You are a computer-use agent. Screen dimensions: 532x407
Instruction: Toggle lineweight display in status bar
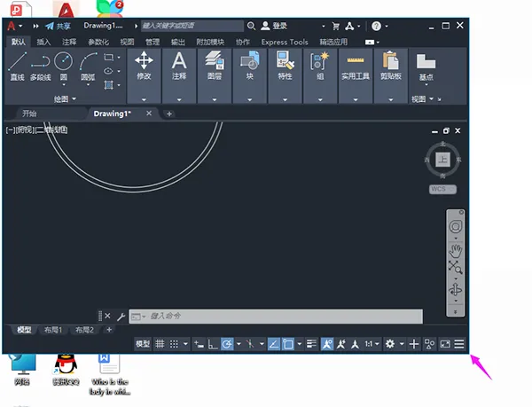pyautogui.click(x=311, y=344)
